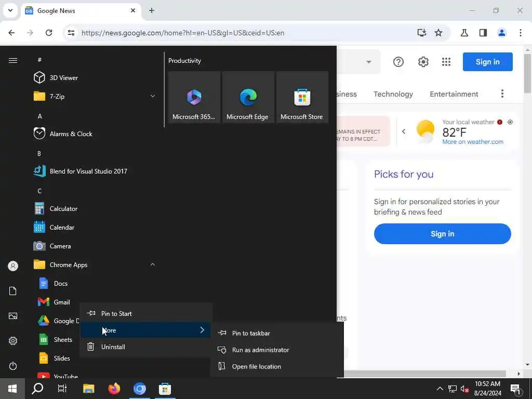532x399 pixels.
Task: Launch the Camera app
Action: click(x=95, y=246)
